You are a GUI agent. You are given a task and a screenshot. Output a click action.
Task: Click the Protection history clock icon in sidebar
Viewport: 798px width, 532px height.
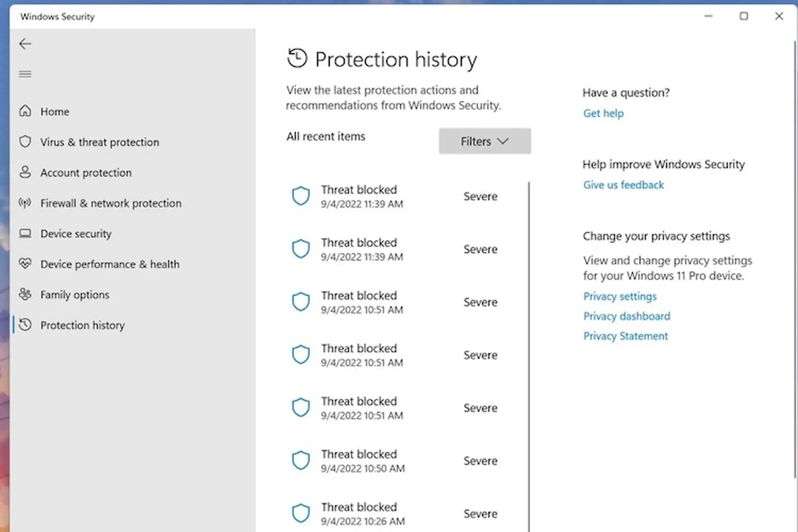click(25, 325)
